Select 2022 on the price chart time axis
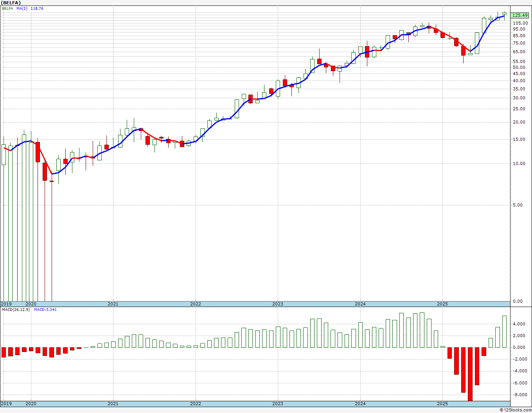The height and width of the screenshot is (413, 532). [195, 304]
